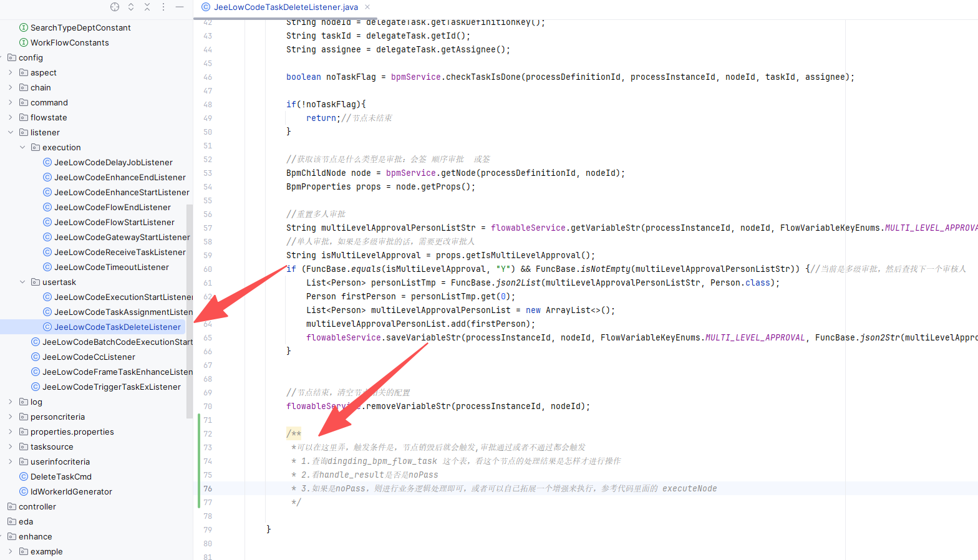Select the controller package folder
The width and height of the screenshot is (978, 560).
coord(37,506)
